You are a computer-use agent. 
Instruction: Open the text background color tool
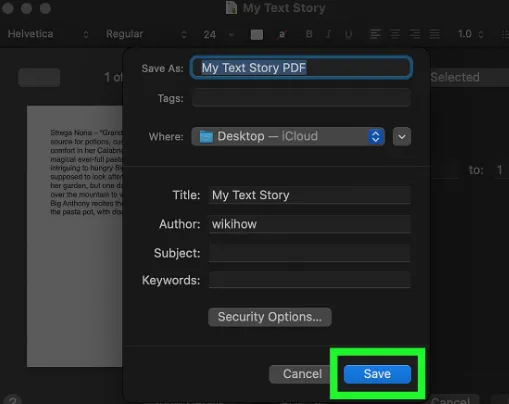click(x=282, y=34)
